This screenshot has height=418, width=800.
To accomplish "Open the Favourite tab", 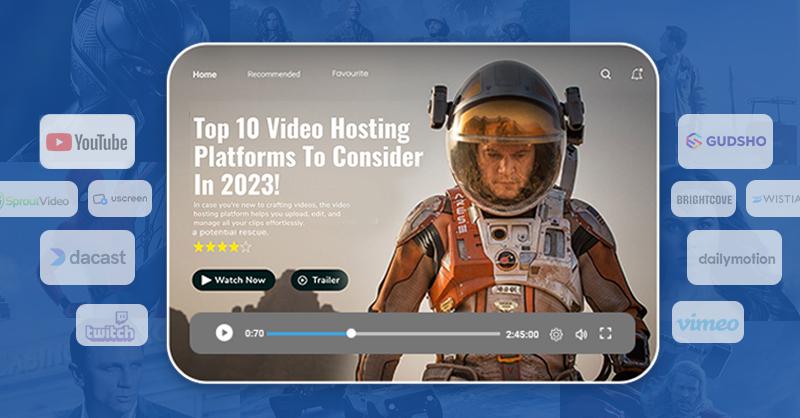I will 350,73.
